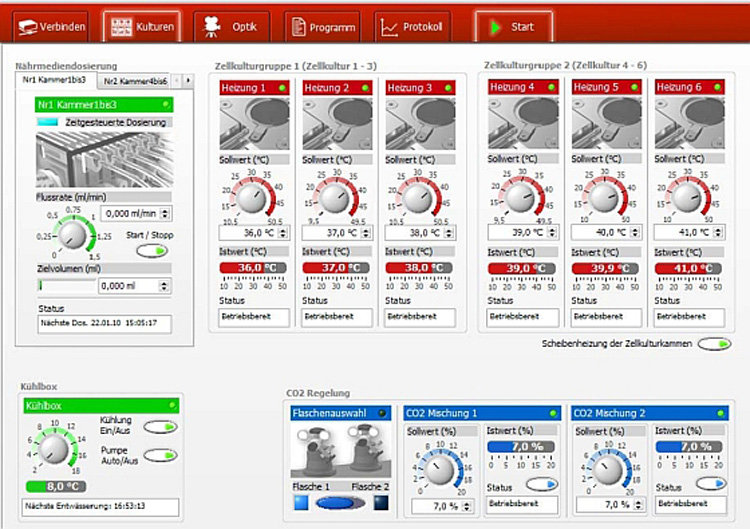This screenshot has width=750, height=529.
Task: Click the Kühlbox green header LED
Action: [172, 406]
